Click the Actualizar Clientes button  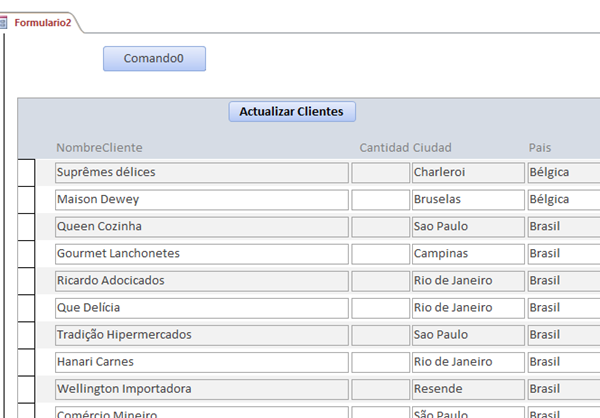click(292, 111)
